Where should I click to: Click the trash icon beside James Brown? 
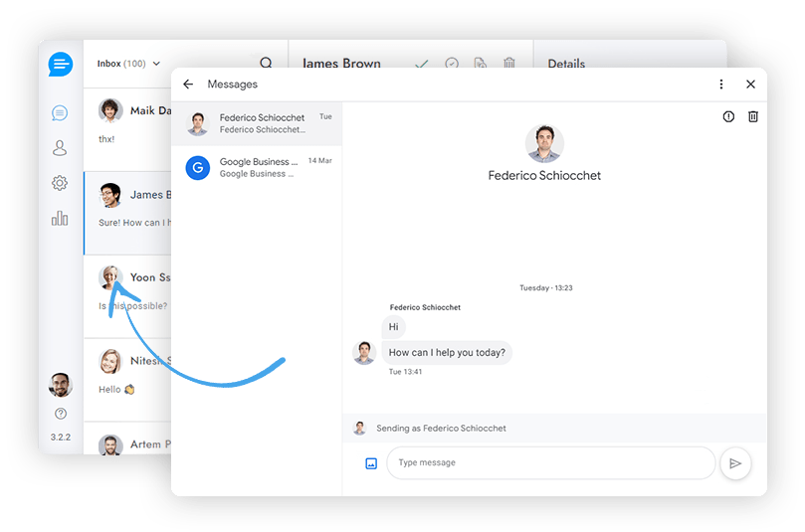(x=509, y=63)
